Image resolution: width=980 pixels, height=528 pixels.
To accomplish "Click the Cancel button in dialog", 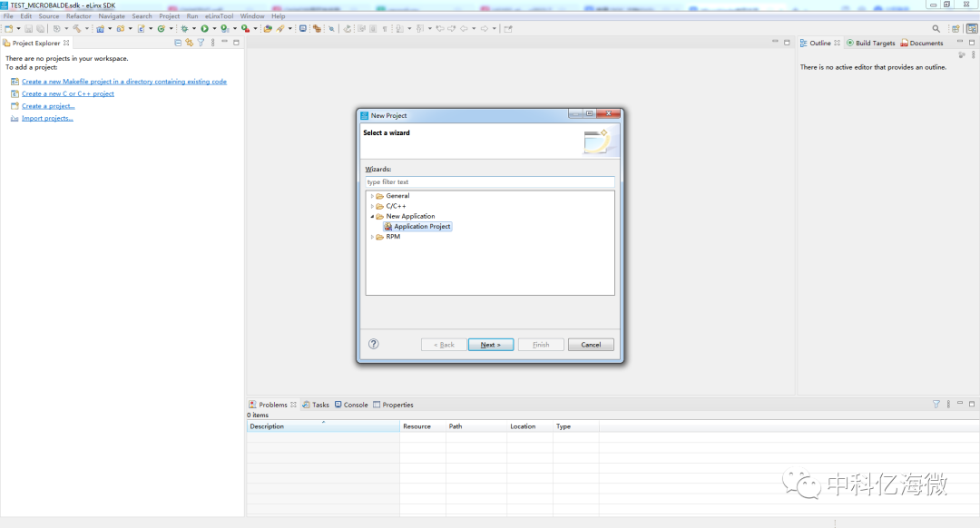I will click(591, 345).
